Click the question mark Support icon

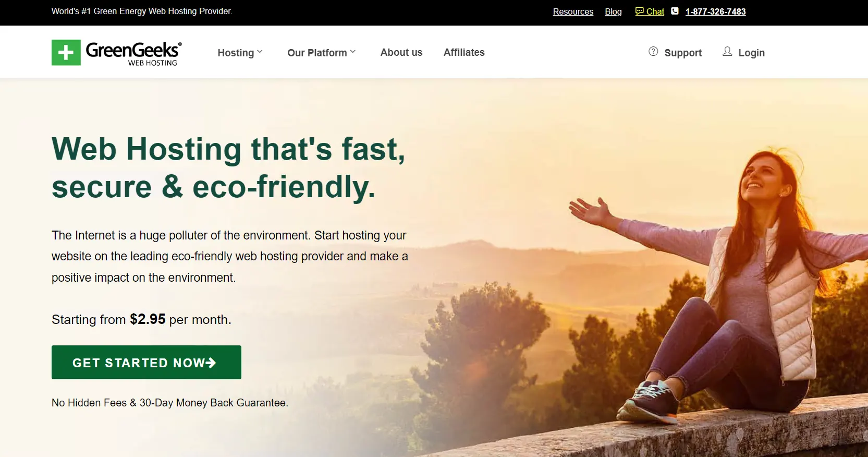point(653,52)
